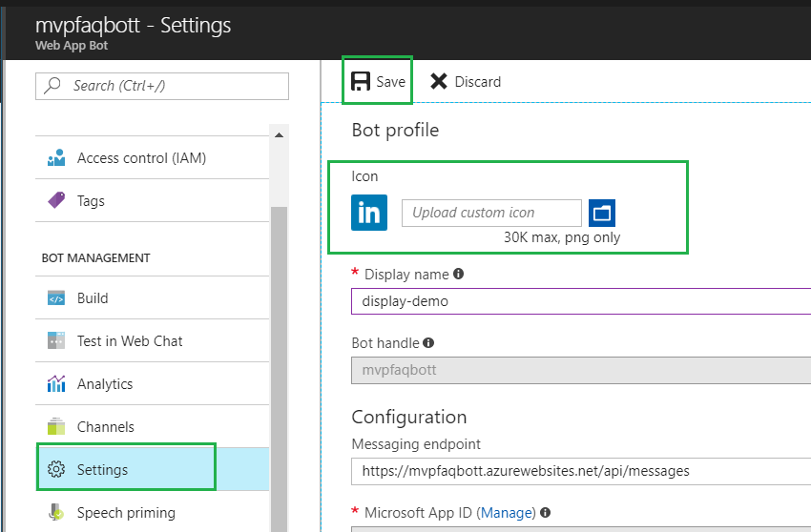The height and width of the screenshot is (532, 811).
Task: Click the purple Tags icon
Action: tap(56, 201)
